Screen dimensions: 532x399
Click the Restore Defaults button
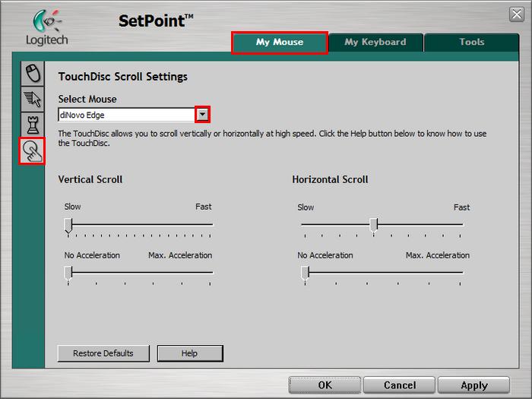103,353
